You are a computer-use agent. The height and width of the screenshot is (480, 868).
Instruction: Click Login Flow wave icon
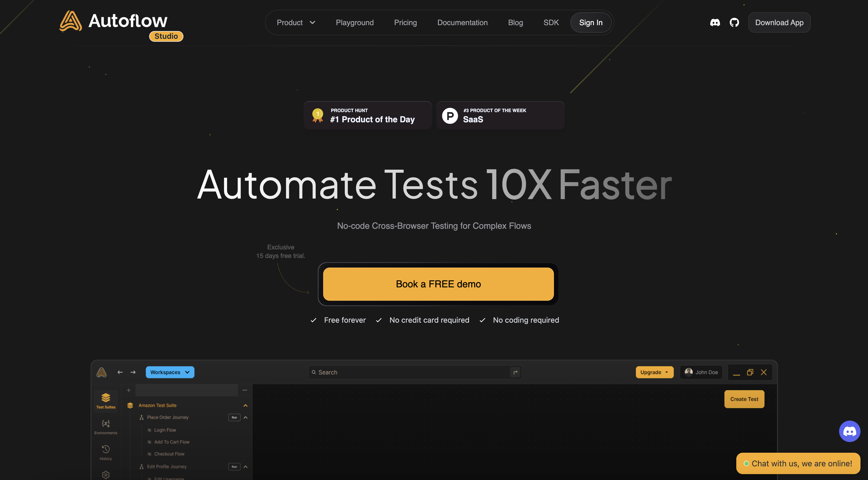coord(149,430)
